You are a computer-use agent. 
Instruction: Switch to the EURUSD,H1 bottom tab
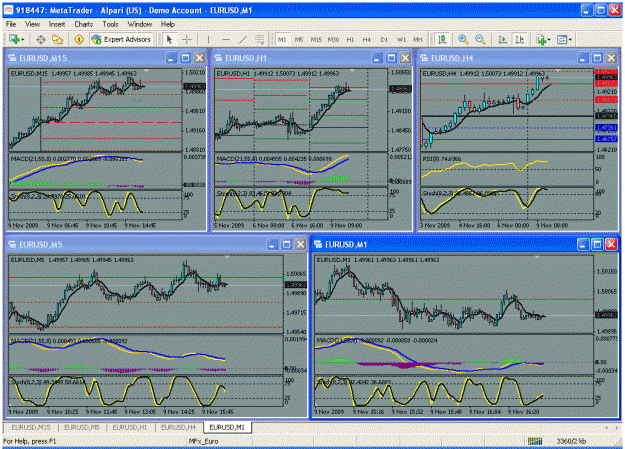tap(130, 427)
